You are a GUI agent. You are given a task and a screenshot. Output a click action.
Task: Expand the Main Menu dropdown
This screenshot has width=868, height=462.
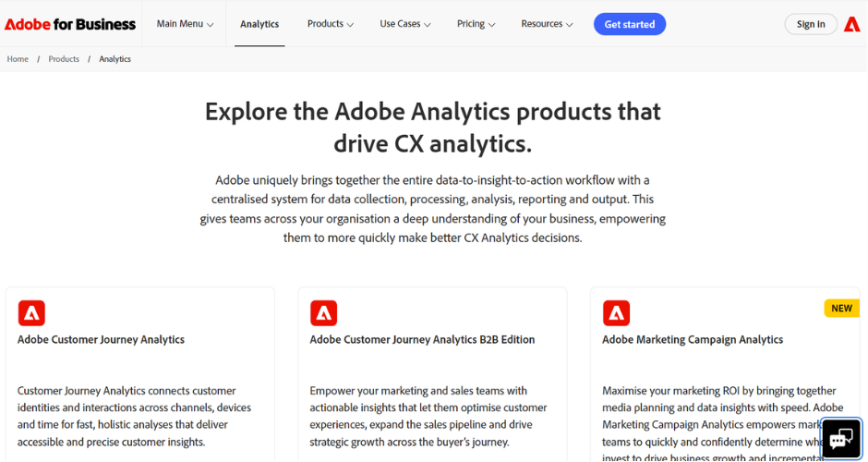click(x=185, y=24)
